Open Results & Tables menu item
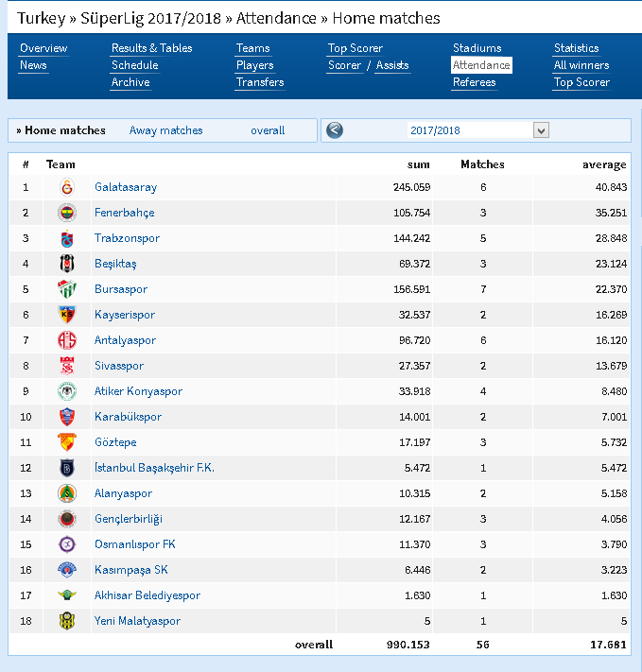The width and height of the screenshot is (642, 672). [x=152, y=48]
